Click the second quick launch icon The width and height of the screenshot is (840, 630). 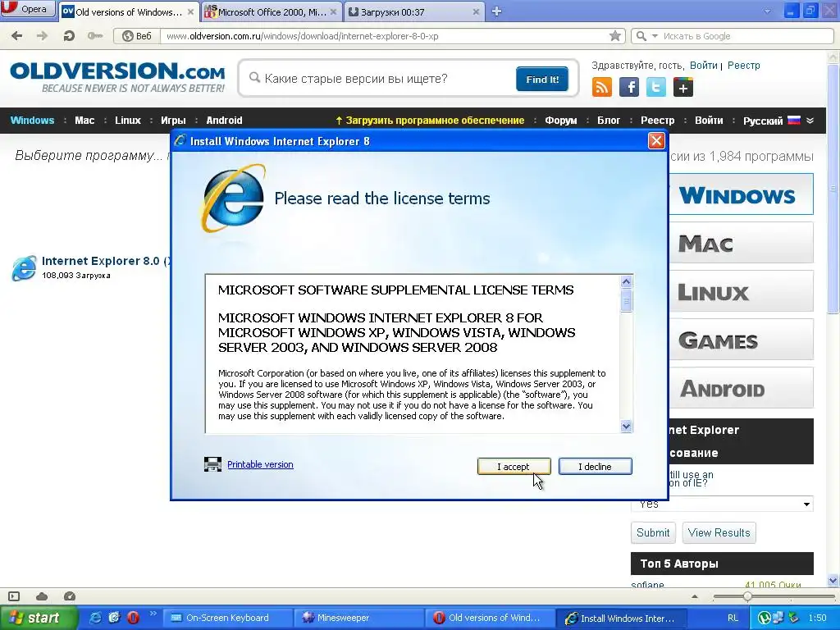(114, 618)
